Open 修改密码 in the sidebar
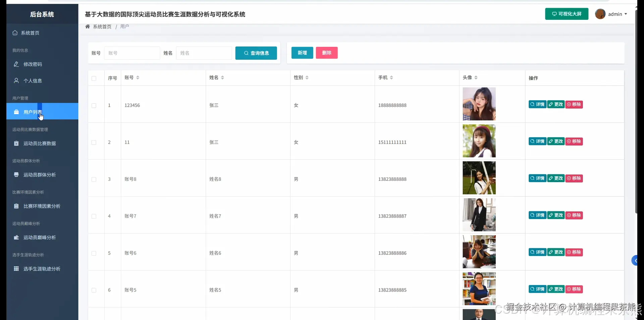 42,64
